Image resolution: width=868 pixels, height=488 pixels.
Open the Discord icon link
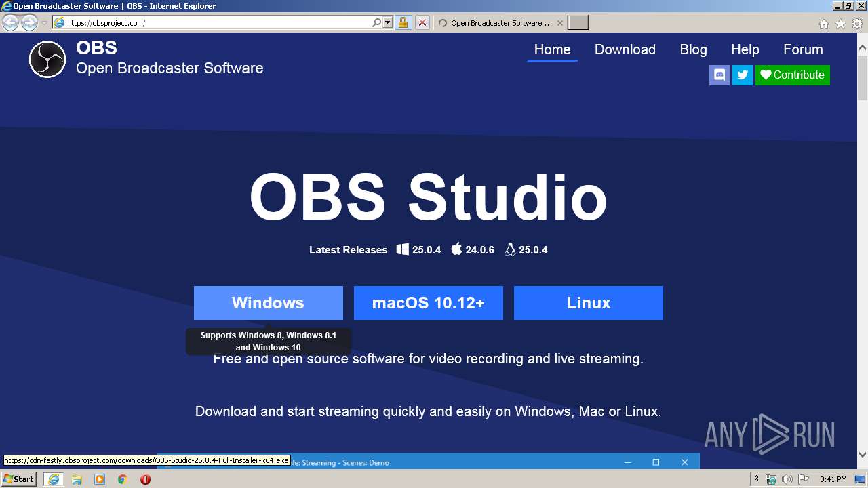pyautogui.click(x=719, y=75)
